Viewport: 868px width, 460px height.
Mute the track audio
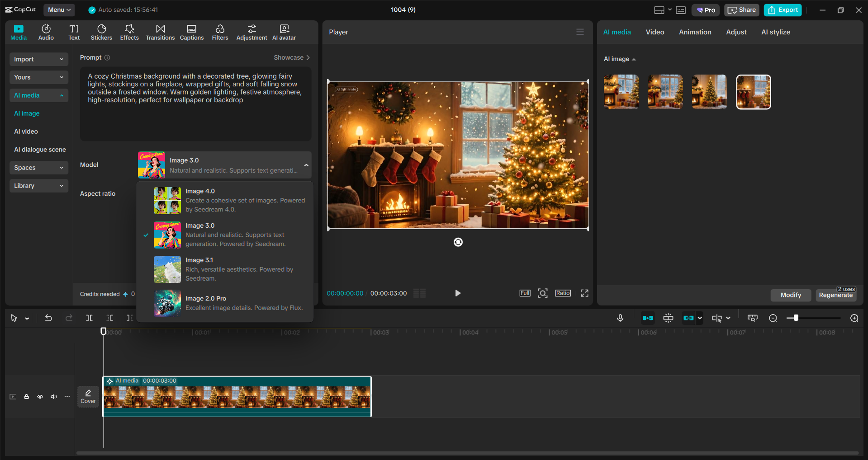click(x=54, y=396)
